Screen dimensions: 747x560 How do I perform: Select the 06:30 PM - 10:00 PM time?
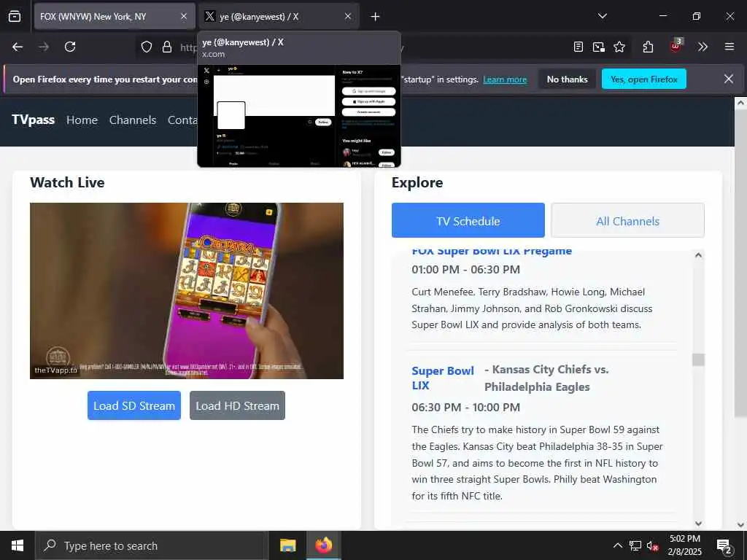pyautogui.click(x=466, y=408)
